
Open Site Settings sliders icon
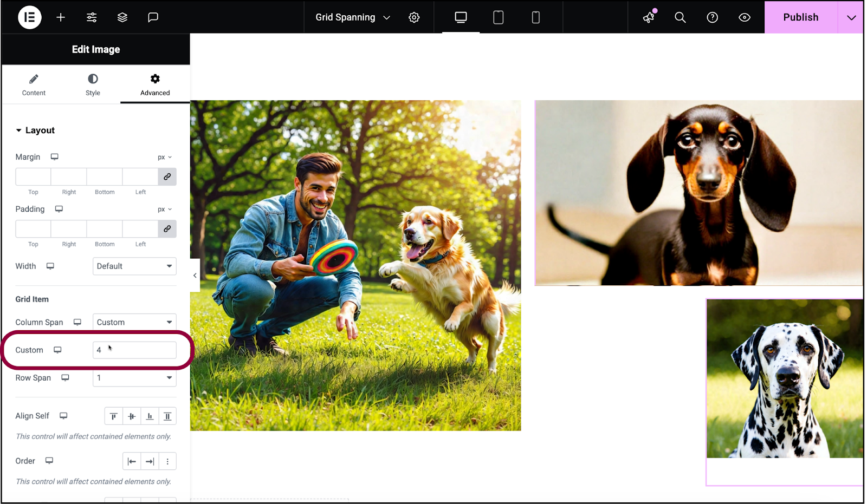92,17
